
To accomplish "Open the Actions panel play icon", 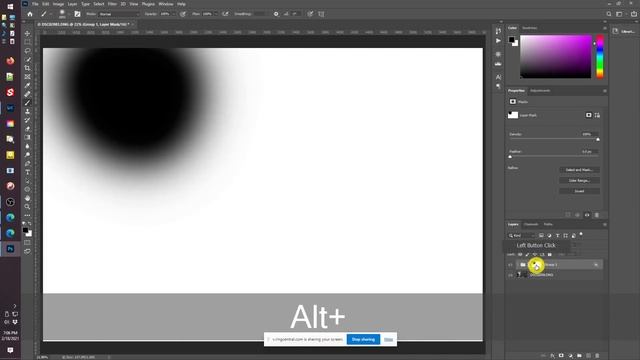I will pyautogui.click(x=498, y=41).
